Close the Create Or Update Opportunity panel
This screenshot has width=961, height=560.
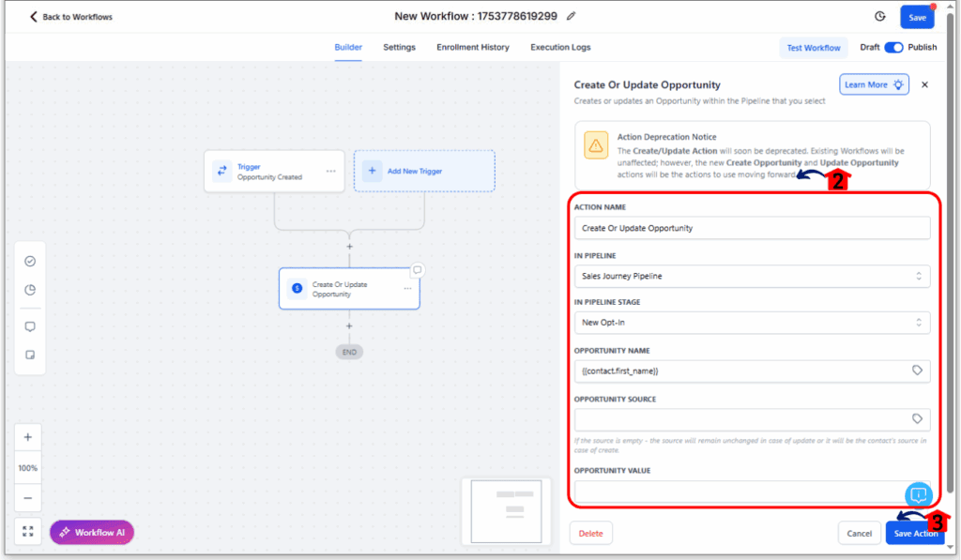[924, 84]
